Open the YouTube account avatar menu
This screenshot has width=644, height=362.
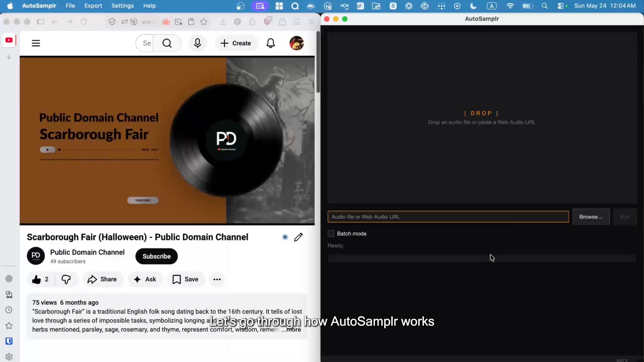click(297, 43)
